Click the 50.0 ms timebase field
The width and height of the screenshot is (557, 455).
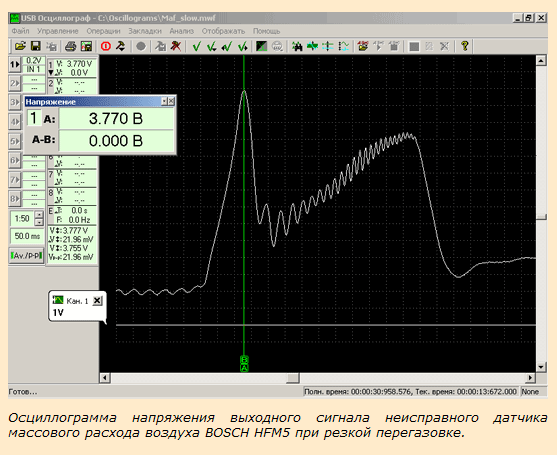pyautogui.click(x=27, y=236)
